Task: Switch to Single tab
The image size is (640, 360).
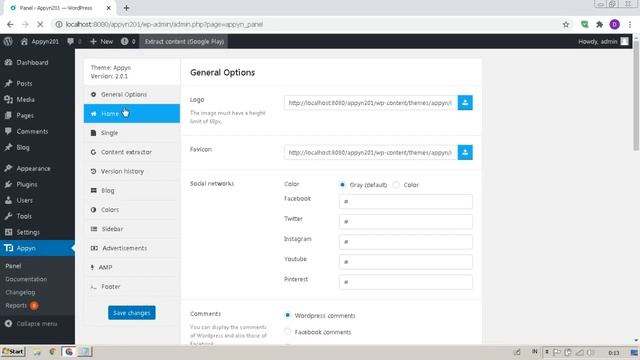Action: (132, 133)
